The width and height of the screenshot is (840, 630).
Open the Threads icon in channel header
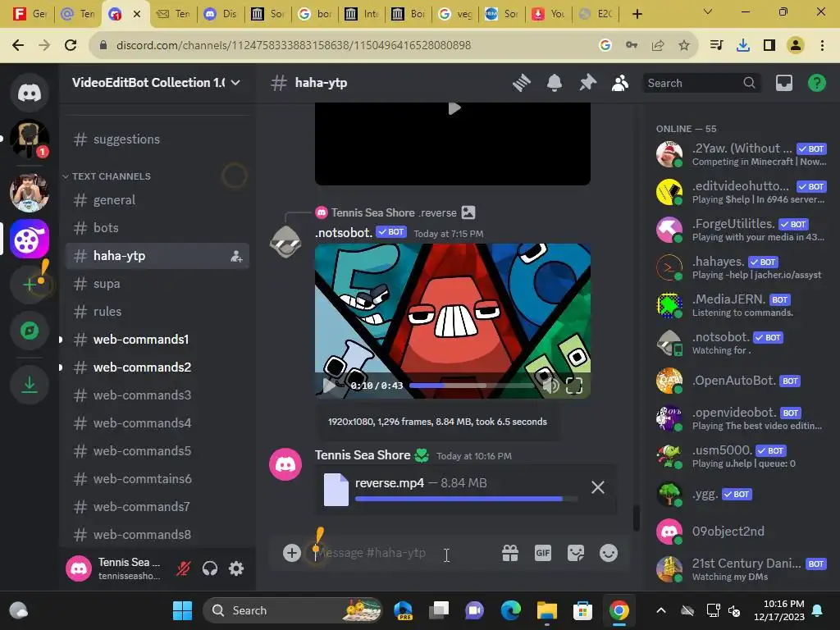pyautogui.click(x=521, y=83)
